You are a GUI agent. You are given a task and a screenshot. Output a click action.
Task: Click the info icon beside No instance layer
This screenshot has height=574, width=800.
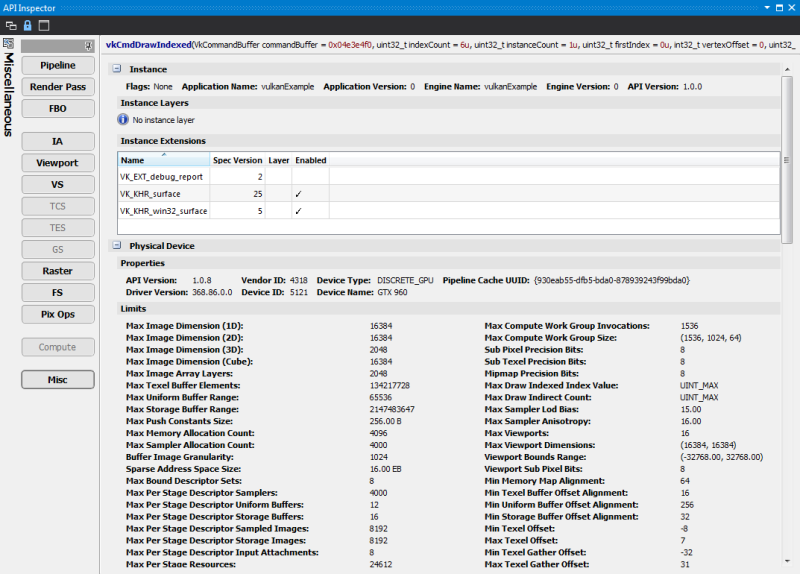point(124,119)
